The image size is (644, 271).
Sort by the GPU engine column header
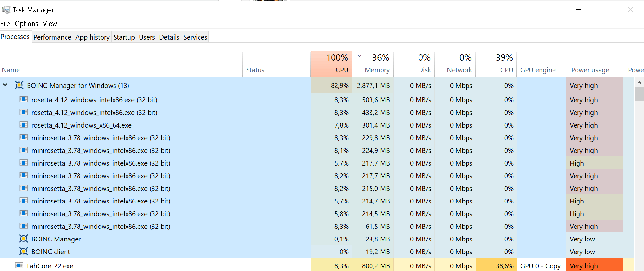pos(538,70)
